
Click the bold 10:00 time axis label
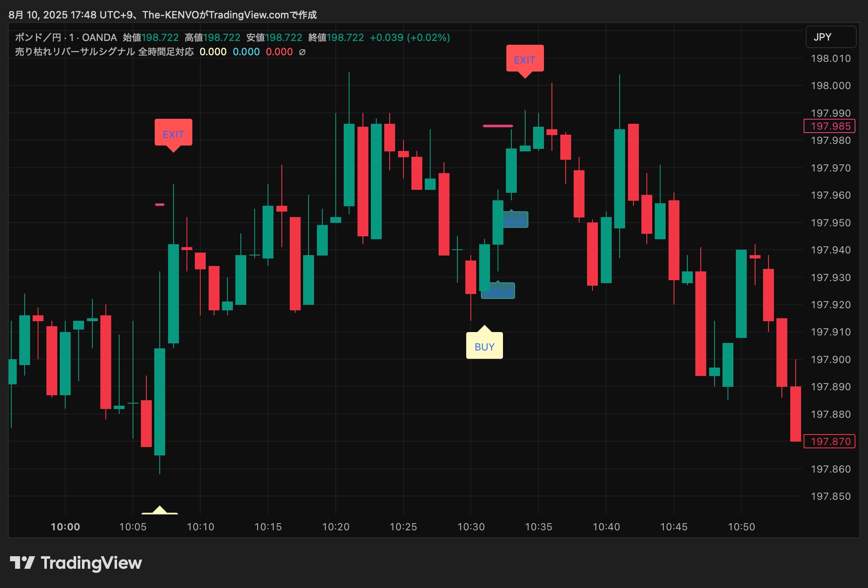[65, 527]
